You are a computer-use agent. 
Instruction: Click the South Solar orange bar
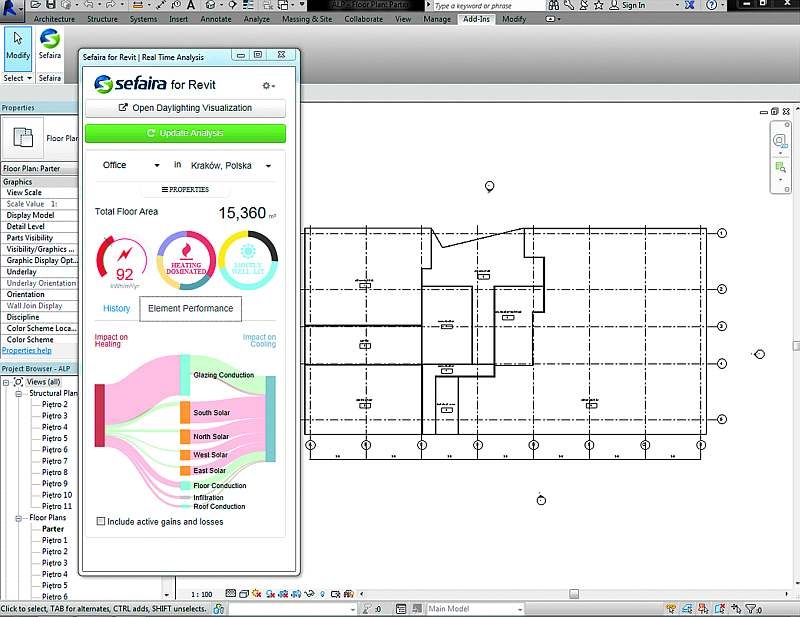tap(185, 412)
